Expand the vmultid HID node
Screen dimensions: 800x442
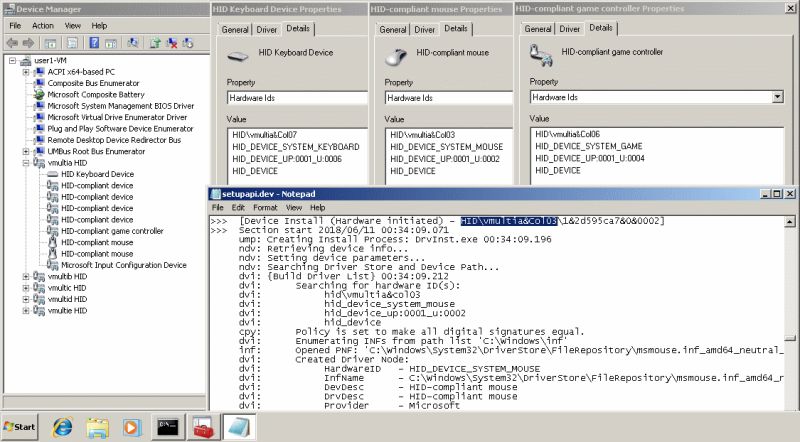[x=26, y=299]
